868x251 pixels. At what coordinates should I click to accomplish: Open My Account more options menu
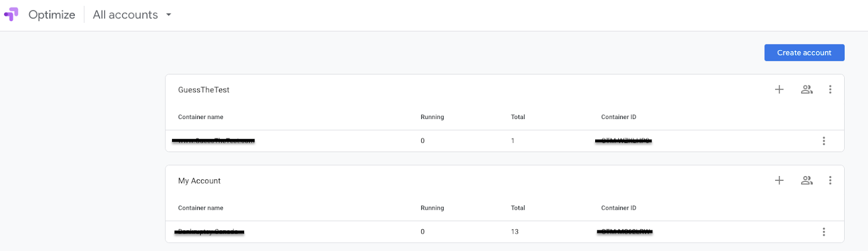830,180
